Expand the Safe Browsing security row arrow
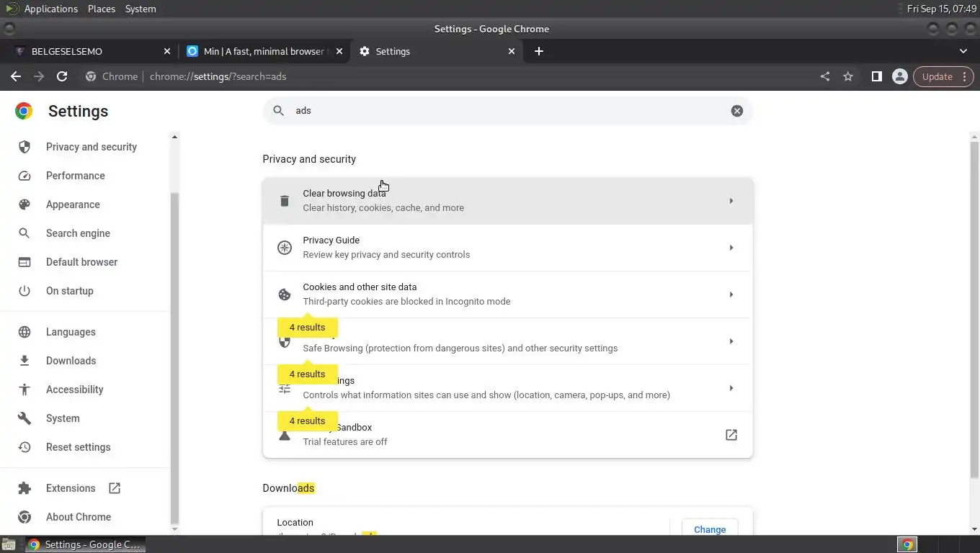This screenshot has height=553, width=980. tap(731, 341)
